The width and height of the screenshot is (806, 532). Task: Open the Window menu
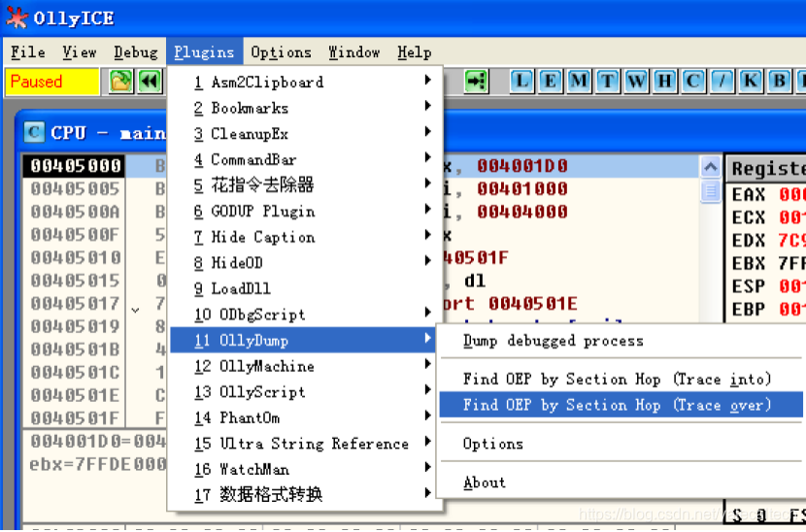[x=354, y=51]
